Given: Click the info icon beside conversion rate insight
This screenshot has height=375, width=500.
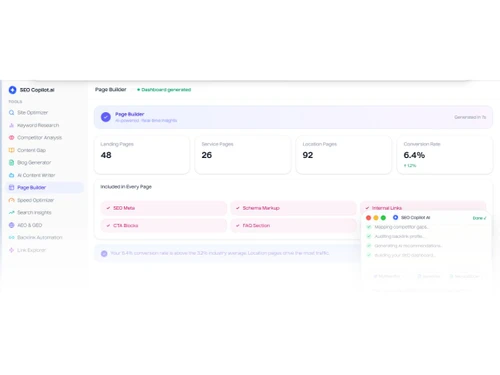Looking at the screenshot, I should click(x=104, y=254).
